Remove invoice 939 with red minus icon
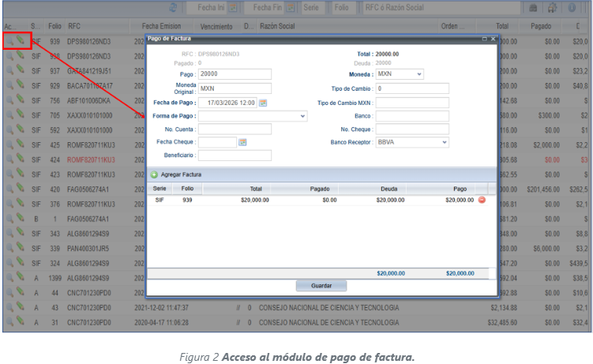This screenshot has width=593, height=364. pyautogui.click(x=482, y=200)
